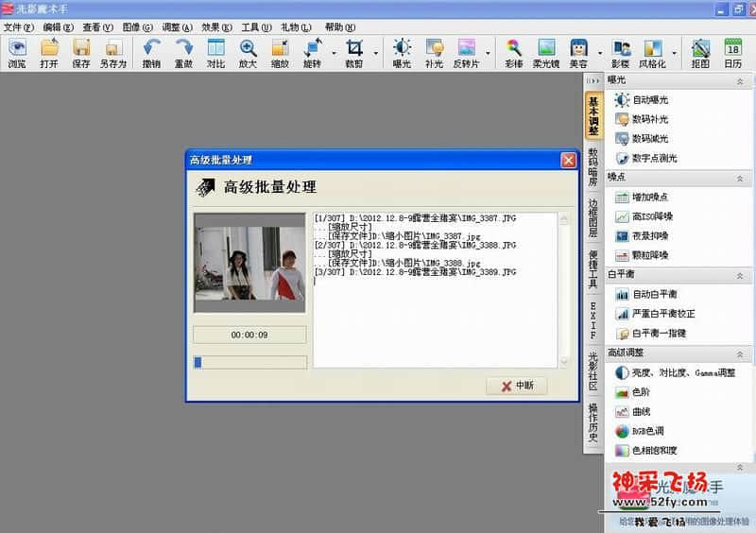Select the 彩棒 color wand icon
756x533 pixels.
[514, 53]
